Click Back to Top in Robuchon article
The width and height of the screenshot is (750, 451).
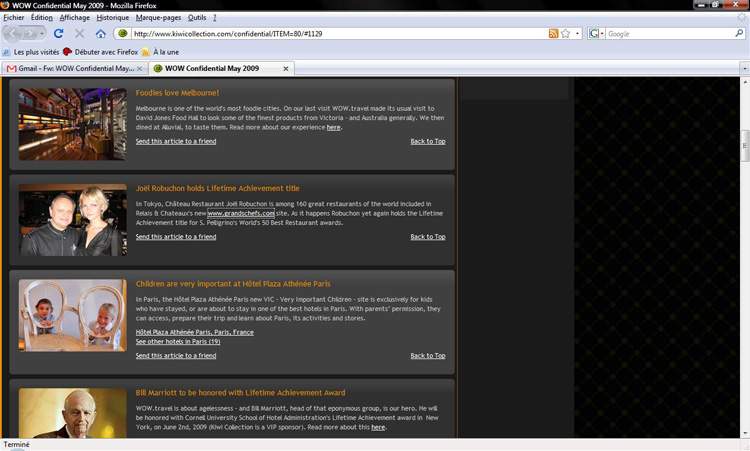tap(428, 237)
